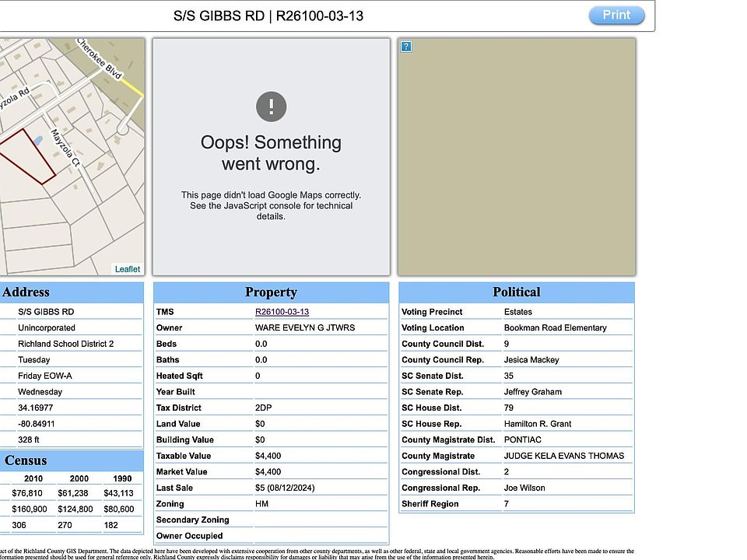Click the Wednesday value in Address table
Screen dimensions: 747x560
[x=40, y=392]
